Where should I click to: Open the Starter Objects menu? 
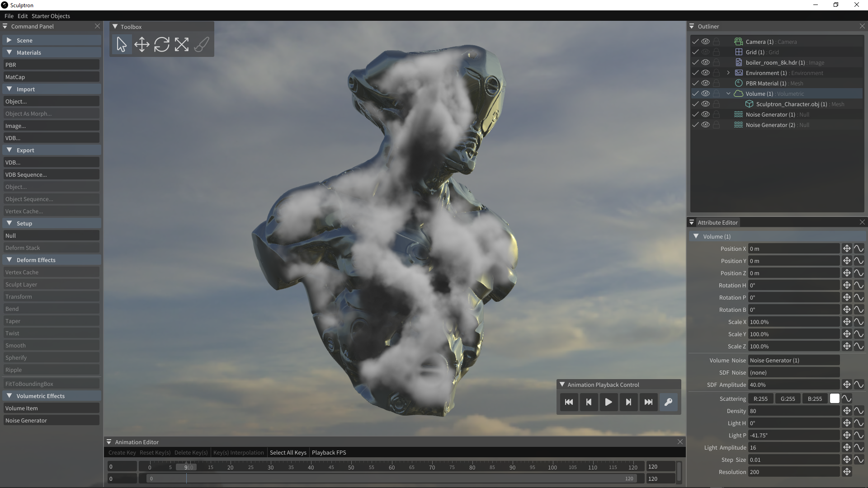coord(51,16)
